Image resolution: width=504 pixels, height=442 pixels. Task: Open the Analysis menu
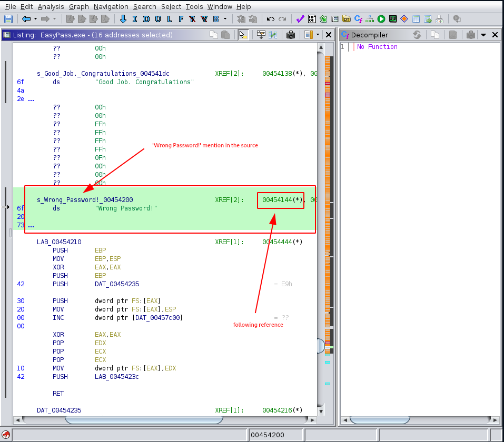(53, 6)
